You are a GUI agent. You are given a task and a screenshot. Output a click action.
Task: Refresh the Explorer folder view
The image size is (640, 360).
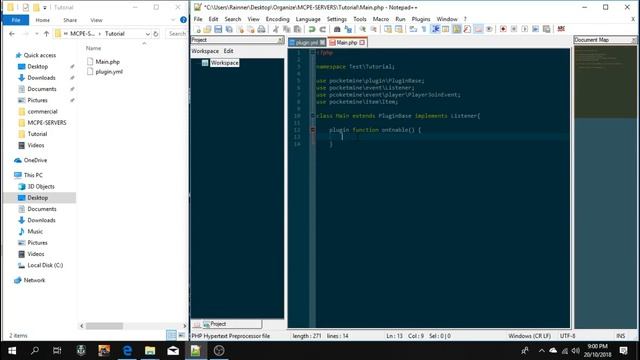coord(156,34)
